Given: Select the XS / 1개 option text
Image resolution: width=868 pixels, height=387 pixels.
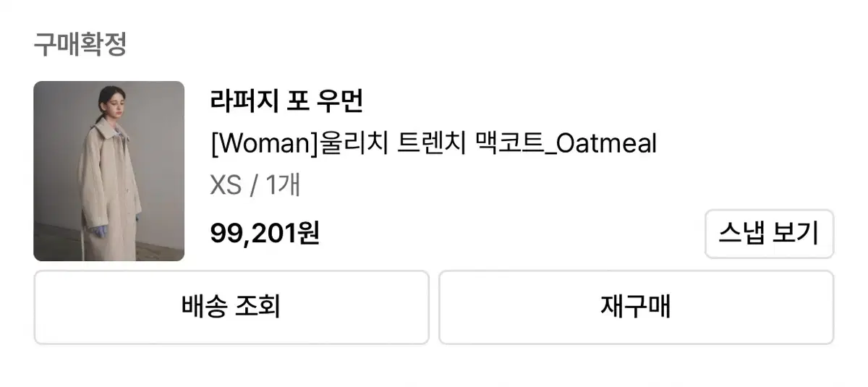Looking at the screenshot, I should [x=255, y=186].
